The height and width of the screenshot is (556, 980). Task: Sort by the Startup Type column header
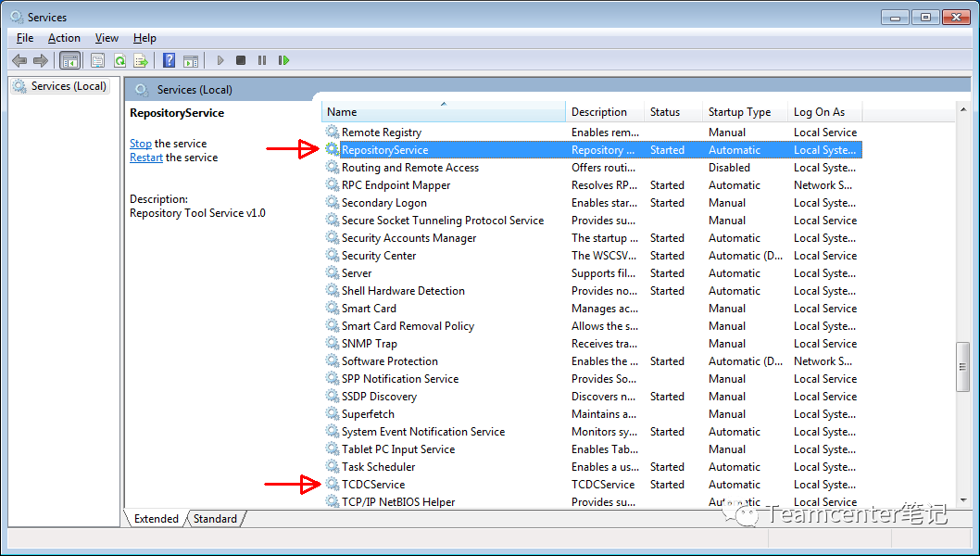pos(739,112)
